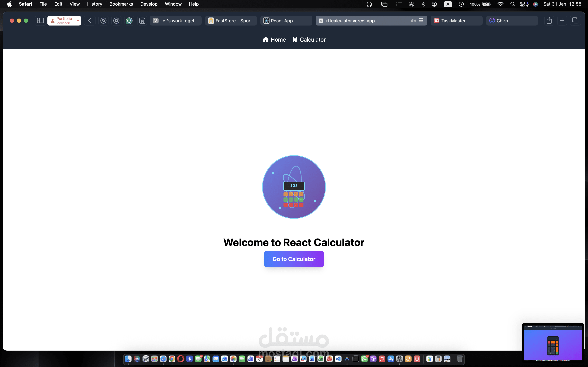Expand the Portfolio profile chevron

tap(78, 21)
